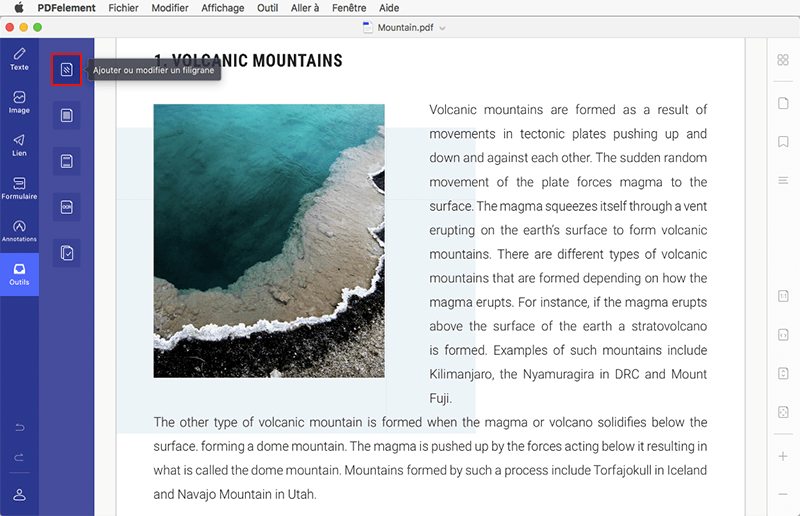Viewport: 800px width, 516px height.
Task: Click the OCR tool icon
Action: (x=66, y=207)
